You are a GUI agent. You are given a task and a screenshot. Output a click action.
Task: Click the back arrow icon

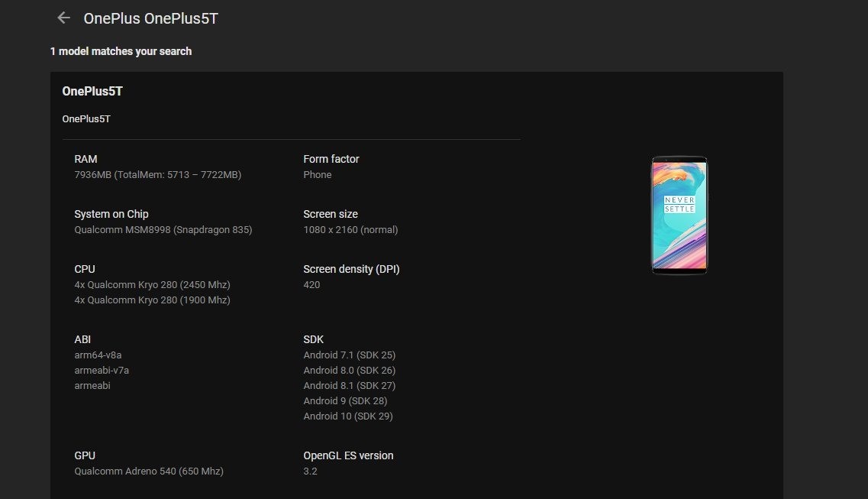(63, 18)
